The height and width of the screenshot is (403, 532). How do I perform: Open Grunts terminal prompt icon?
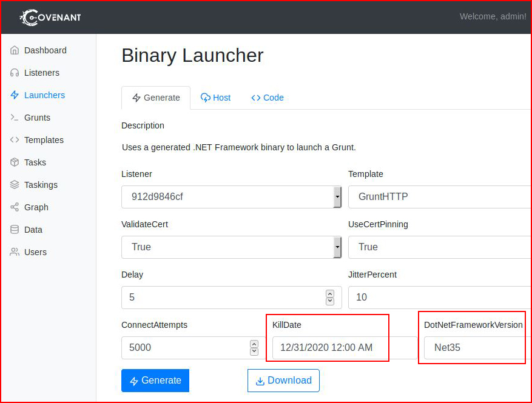14,118
